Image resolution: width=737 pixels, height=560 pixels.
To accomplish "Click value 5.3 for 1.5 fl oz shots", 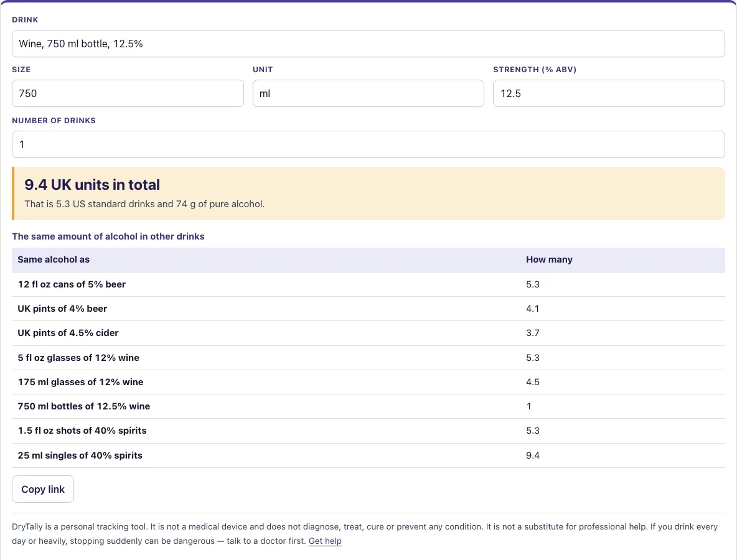I will pos(533,431).
